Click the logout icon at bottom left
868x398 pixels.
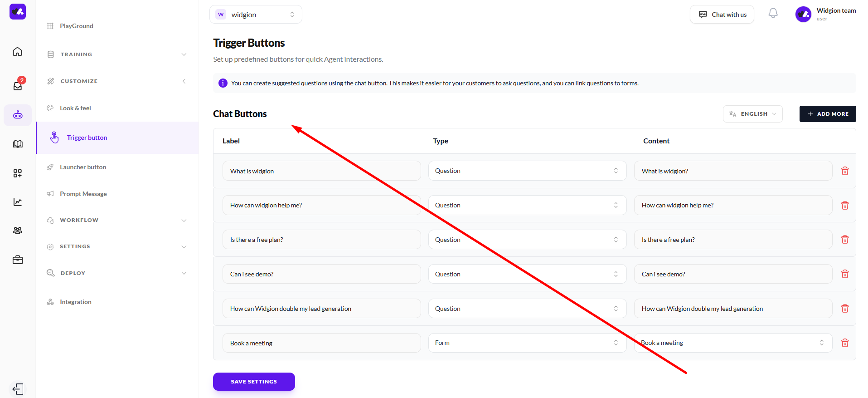[18, 389]
